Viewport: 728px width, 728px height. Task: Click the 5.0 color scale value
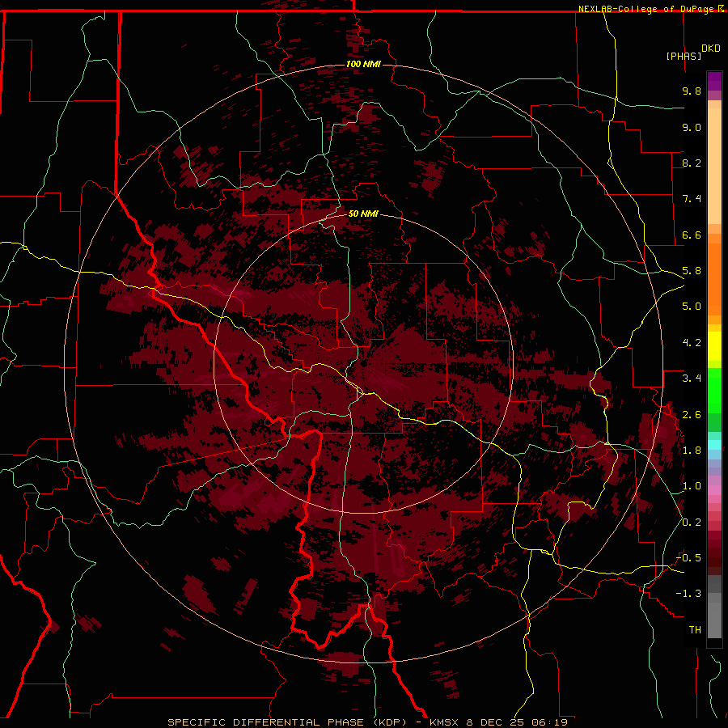click(692, 307)
